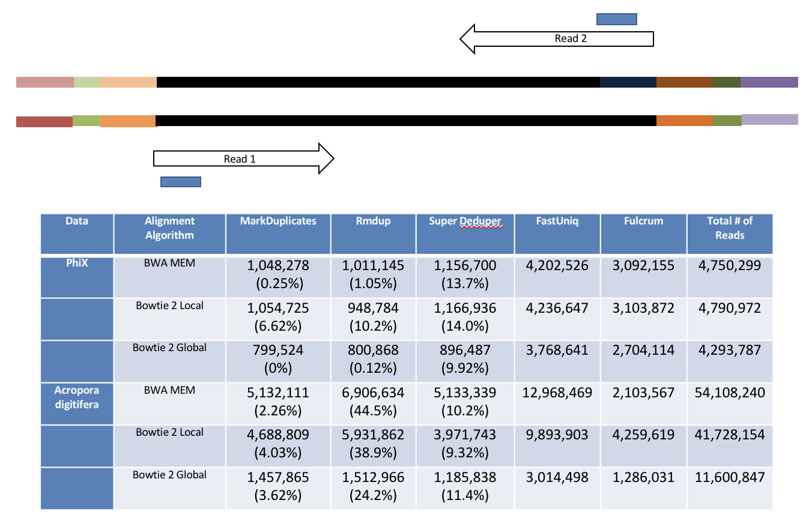Click the dark navy segment on the top bar
812x521 pixels.
click(x=628, y=82)
